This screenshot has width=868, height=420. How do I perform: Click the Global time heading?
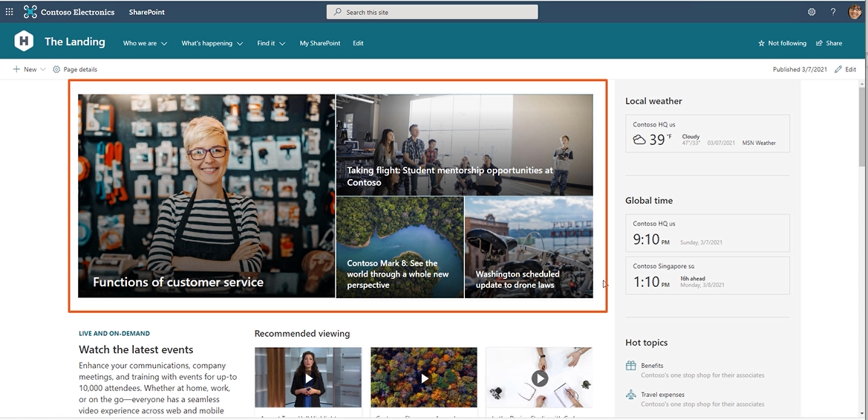click(649, 201)
